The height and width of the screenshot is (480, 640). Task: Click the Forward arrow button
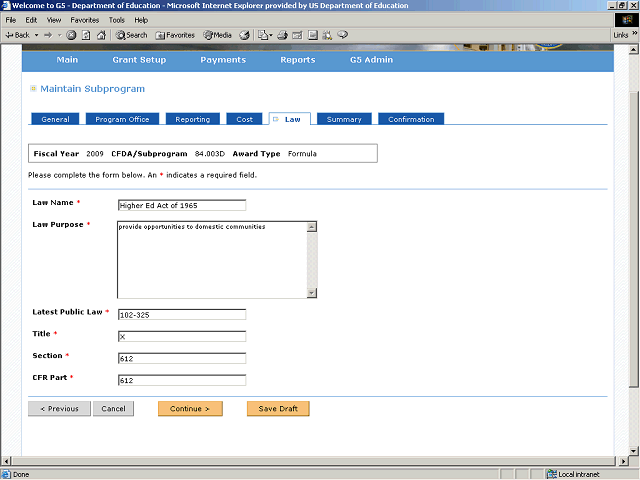tap(48, 35)
